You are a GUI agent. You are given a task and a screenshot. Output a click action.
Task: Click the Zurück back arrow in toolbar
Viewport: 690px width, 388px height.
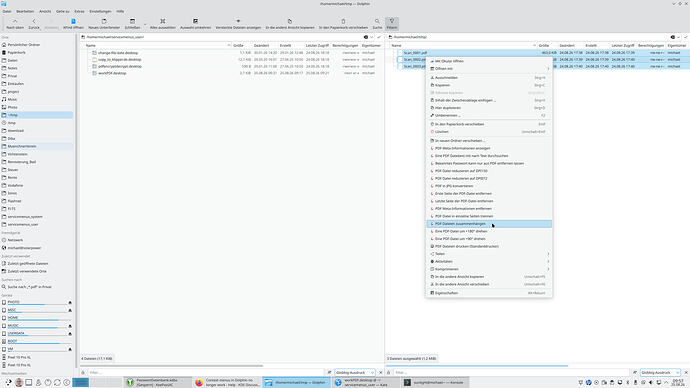(x=34, y=24)
